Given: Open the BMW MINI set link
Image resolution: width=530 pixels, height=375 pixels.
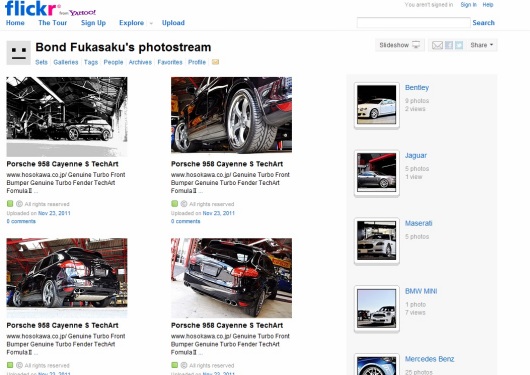Looking at the screenshot, I should pos(421,291).
